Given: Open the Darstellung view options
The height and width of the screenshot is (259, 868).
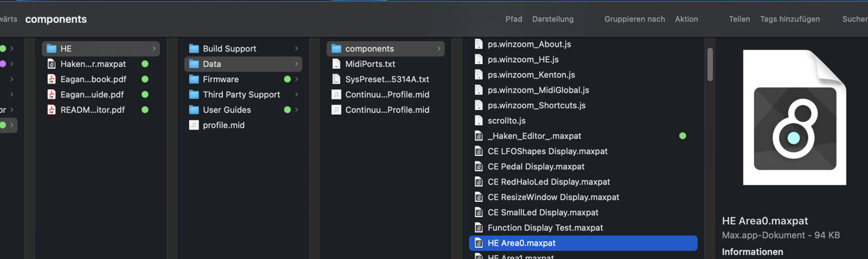Looking at the screenshot, I should coord(553,19).
